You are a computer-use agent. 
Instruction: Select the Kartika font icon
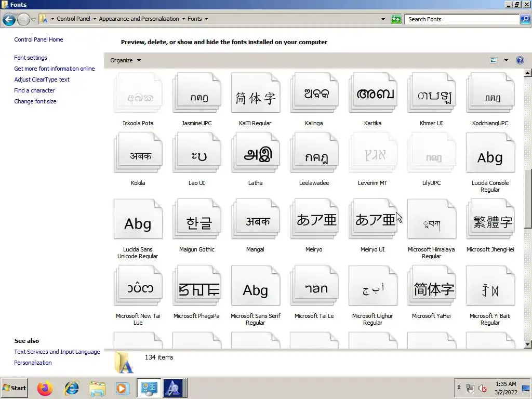tap(373, 92)
